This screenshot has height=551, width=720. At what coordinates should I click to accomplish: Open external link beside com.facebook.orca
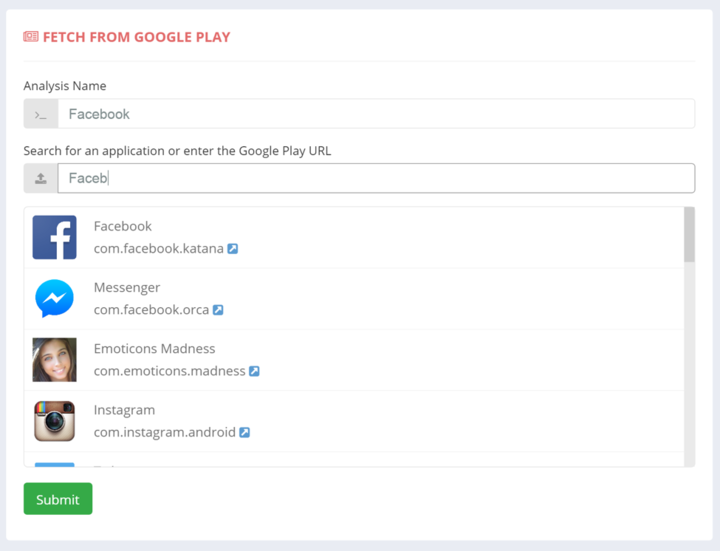point(218,310)
